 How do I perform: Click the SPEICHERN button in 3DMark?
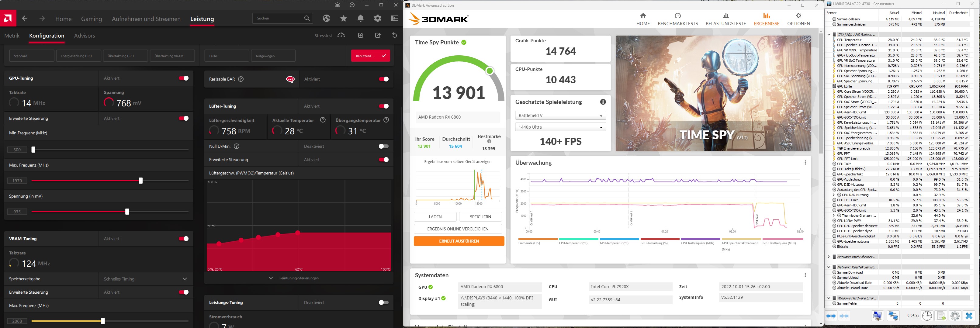[480, 217]
